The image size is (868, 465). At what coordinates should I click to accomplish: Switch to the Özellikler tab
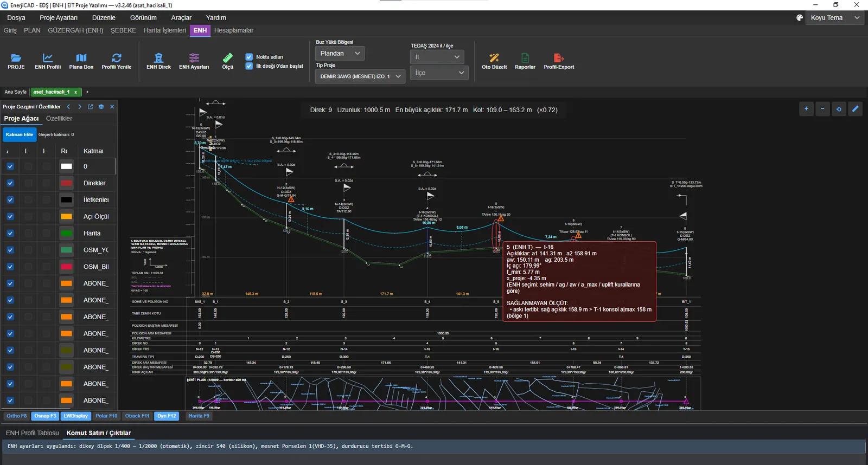[x=59, y=119]
